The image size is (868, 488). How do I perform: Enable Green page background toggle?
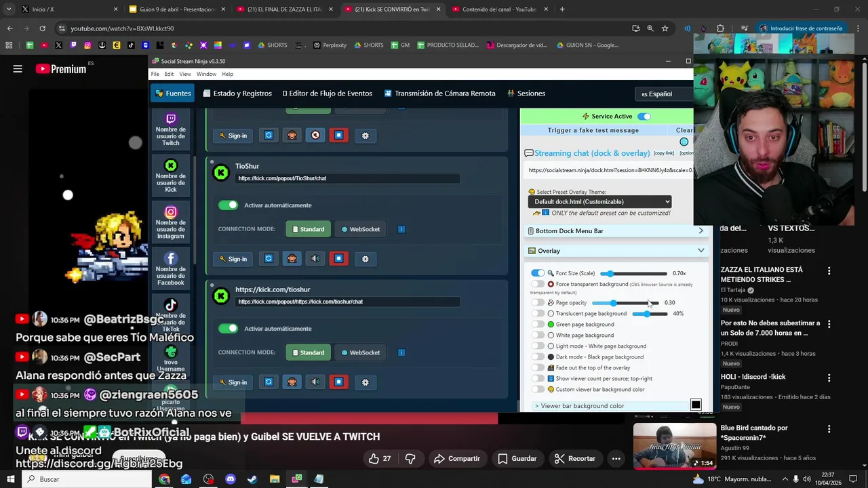pos(538,325)
